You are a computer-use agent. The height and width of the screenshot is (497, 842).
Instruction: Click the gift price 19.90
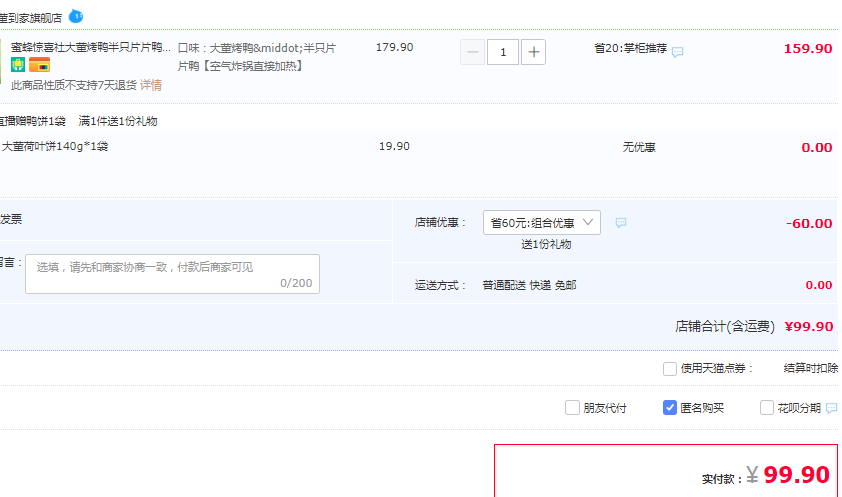[x=394, y=147]
